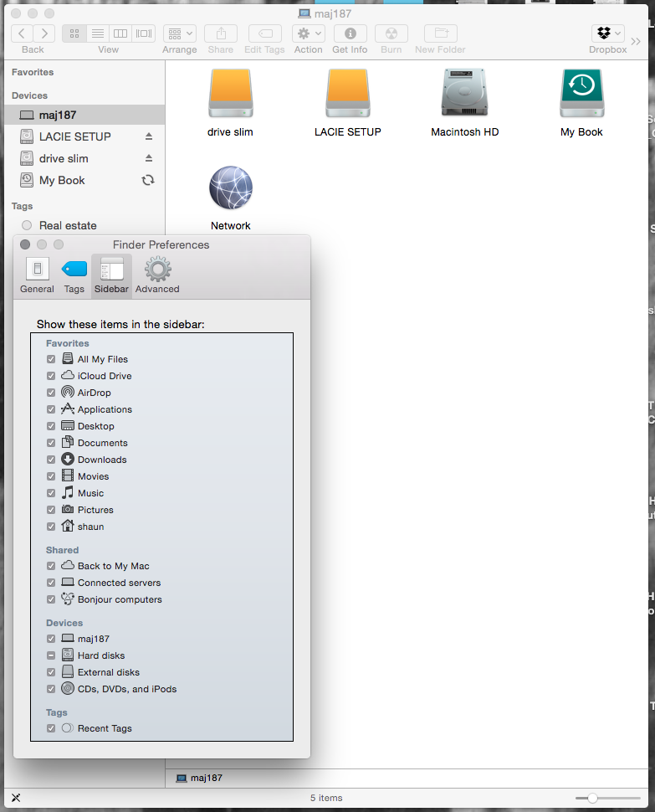Go forward with the Forward arrow
655x812 pixels.
pos(44,33)
